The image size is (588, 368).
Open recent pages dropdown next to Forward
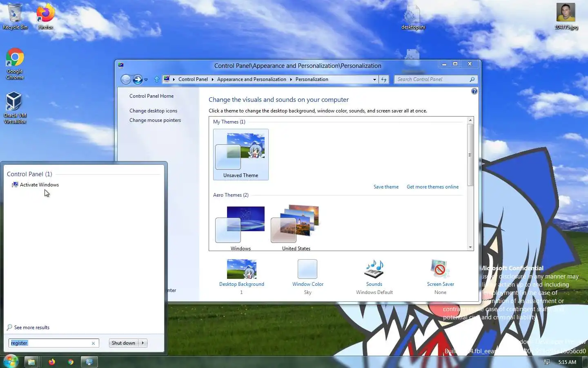point(146,80)
